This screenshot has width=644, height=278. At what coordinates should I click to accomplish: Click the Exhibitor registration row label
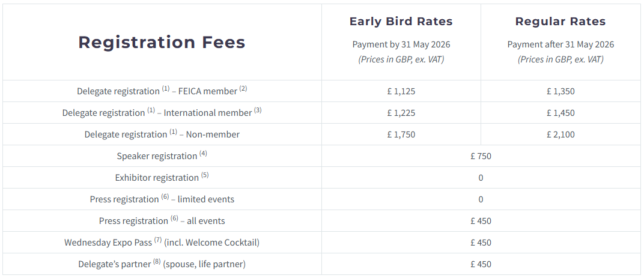point(162,178)
